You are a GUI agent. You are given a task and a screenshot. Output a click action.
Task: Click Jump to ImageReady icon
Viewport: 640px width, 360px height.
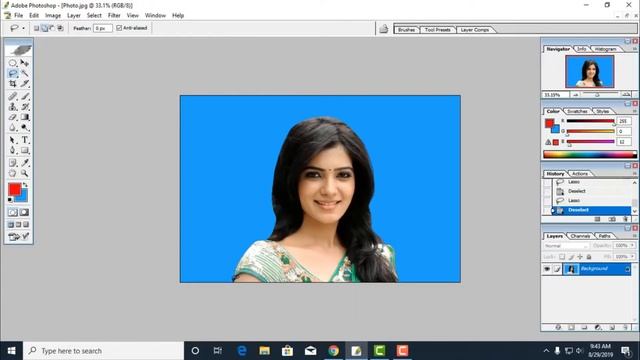(13, 237)
